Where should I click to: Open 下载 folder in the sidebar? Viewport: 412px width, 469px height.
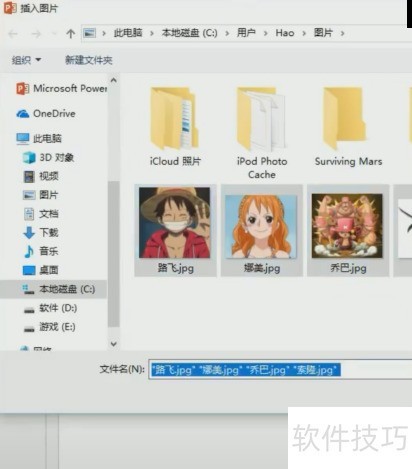coord(49,232)
